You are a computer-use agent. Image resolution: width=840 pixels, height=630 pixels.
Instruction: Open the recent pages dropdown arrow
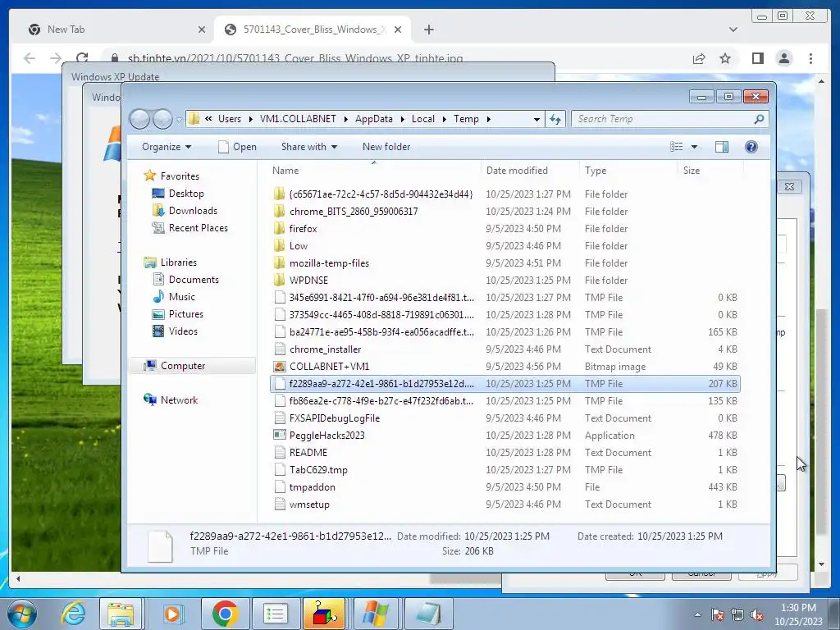179,120
